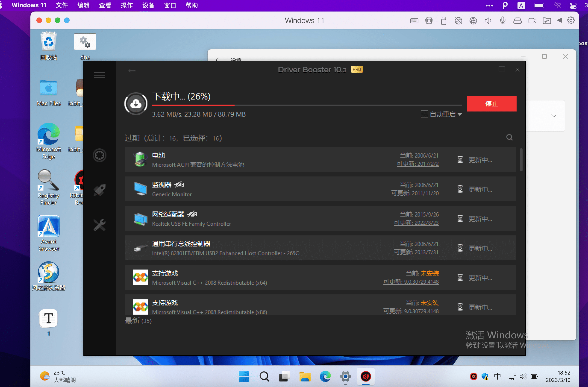Click the search magnifier in driver list

(x=509, y=137)
